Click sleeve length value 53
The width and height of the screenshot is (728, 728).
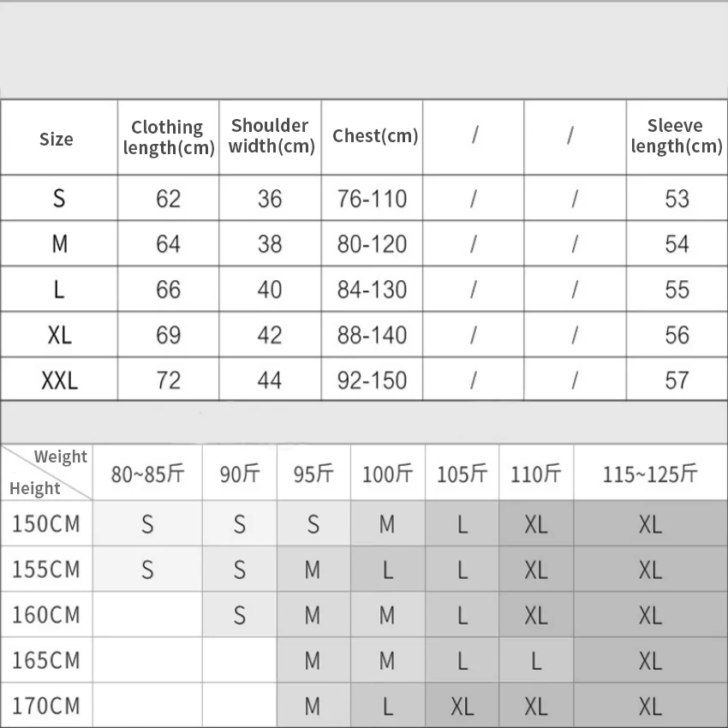[x=677, y=199]
